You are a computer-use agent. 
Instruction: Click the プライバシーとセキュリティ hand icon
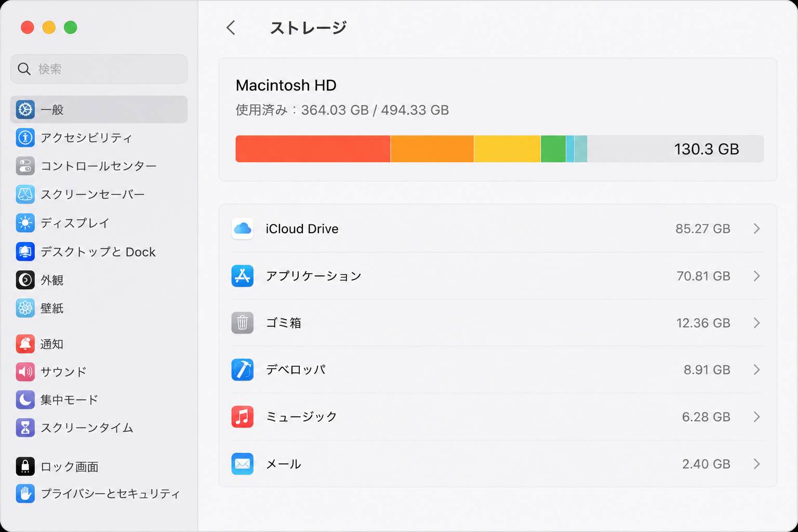[x=25, y=494]
